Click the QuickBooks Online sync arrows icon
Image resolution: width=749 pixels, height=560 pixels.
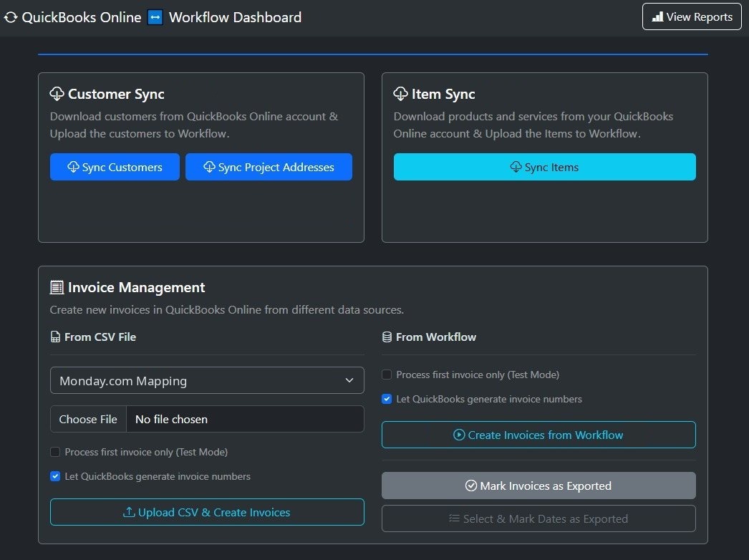(11, 17)
